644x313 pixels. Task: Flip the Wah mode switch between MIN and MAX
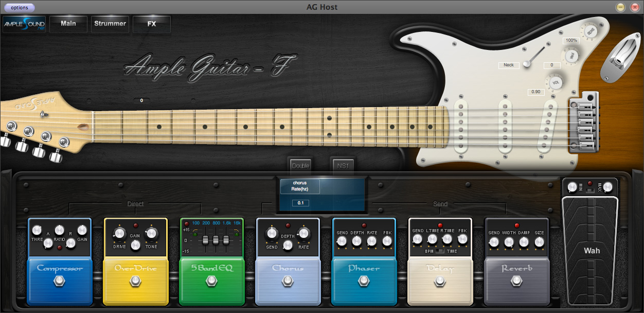[x=590, y=191]
